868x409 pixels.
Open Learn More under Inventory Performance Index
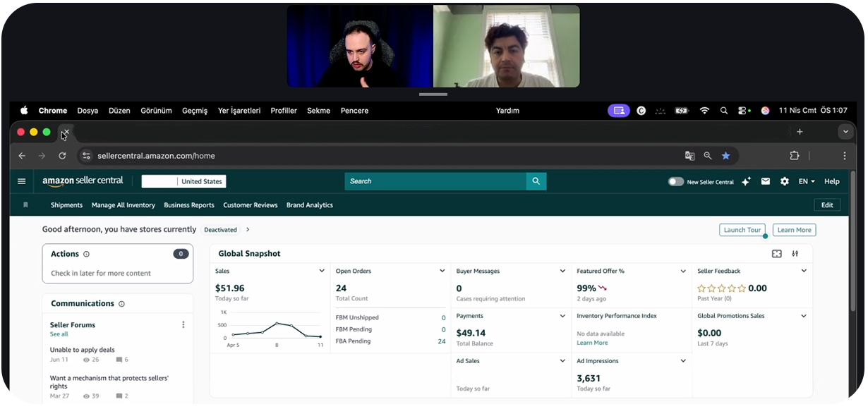click(x=592, y=343)
